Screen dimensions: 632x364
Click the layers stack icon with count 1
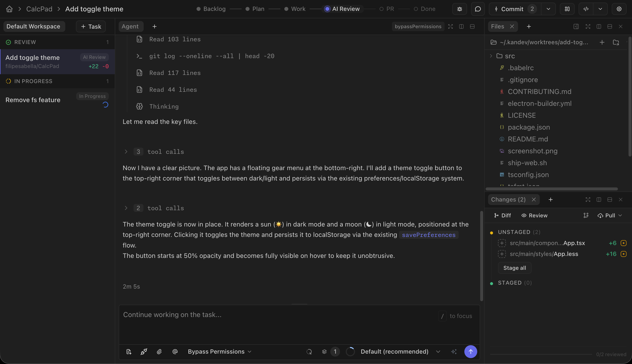pos(324,351)
